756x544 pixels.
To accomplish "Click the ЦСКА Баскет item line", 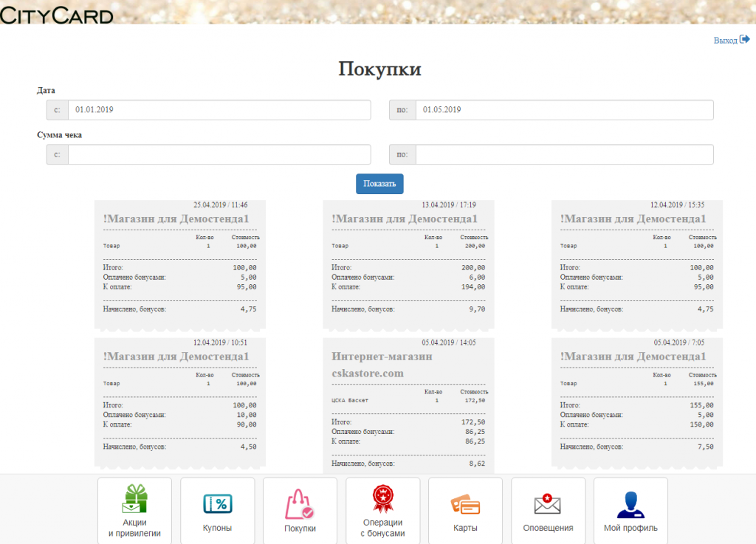I will pos(408,400).
